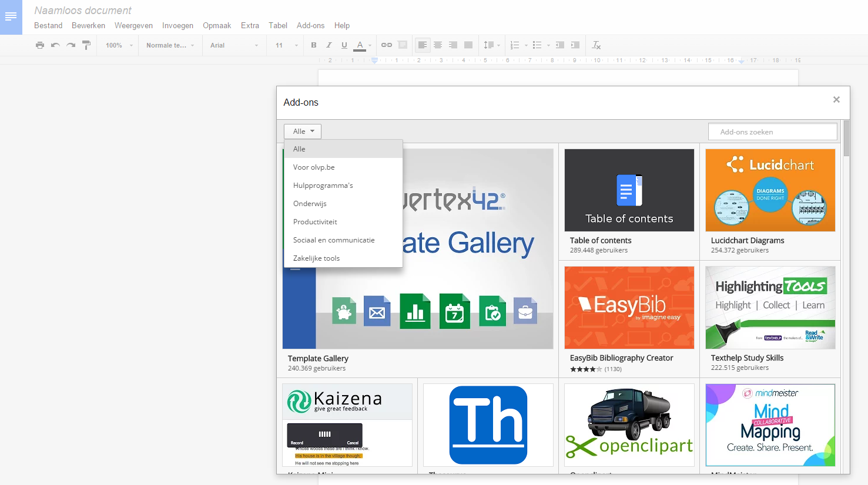Click the Lucidchart Diagrams title link

pyautogui.click(x=748, y=240)
